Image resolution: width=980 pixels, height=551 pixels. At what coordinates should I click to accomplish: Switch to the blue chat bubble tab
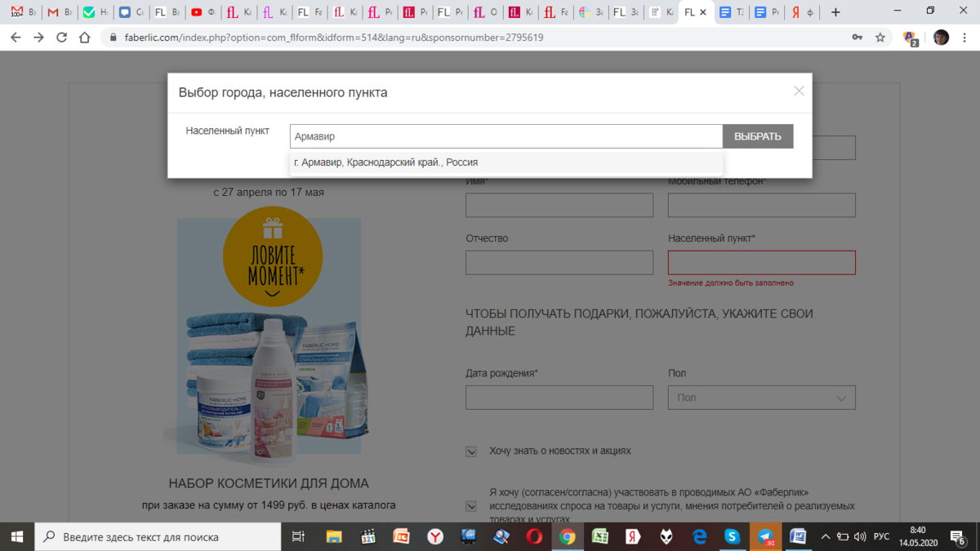131,12
